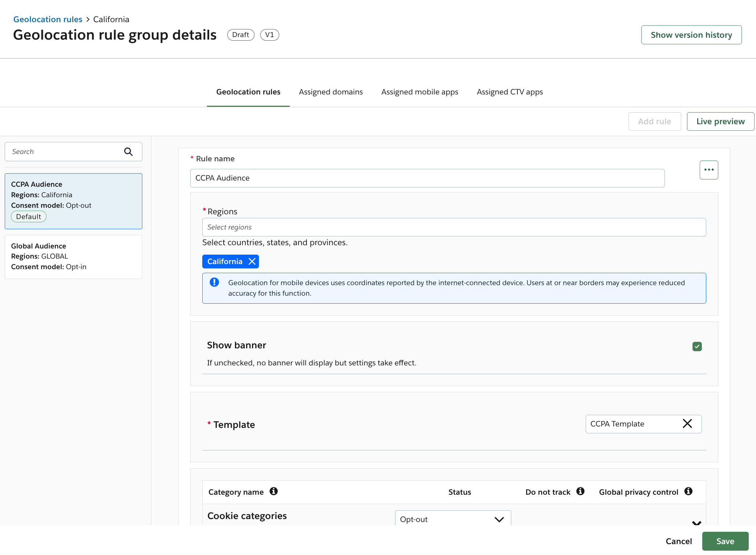Switch to the Assigned domains tab
756x555 pixels.
click(x=330, y=92)
